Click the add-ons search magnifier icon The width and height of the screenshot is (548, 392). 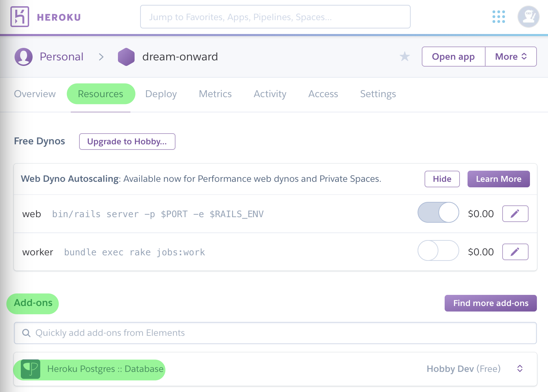(x=26, y=333)
